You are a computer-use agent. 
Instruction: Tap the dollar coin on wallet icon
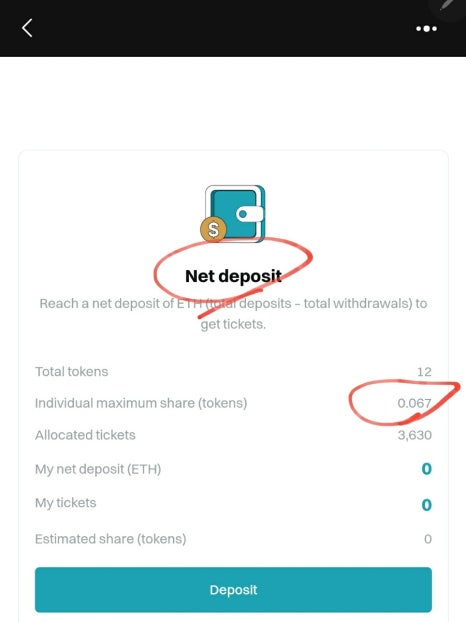[x=213, y=229]
